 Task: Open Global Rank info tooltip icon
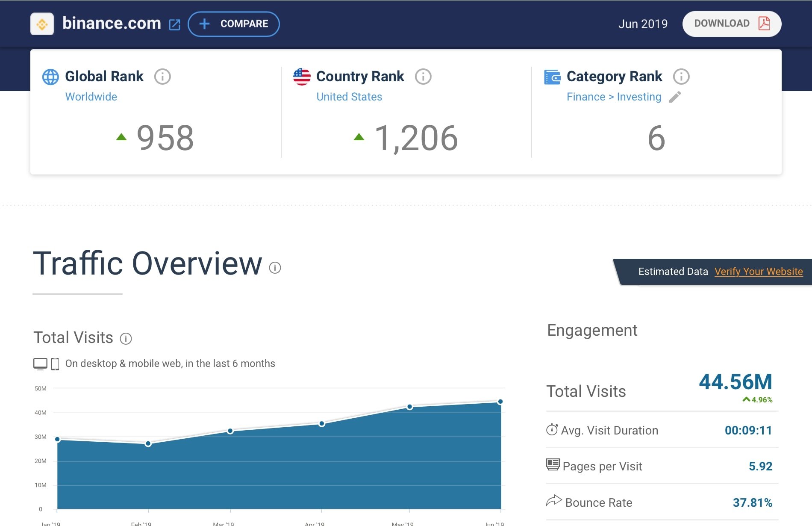162,77
